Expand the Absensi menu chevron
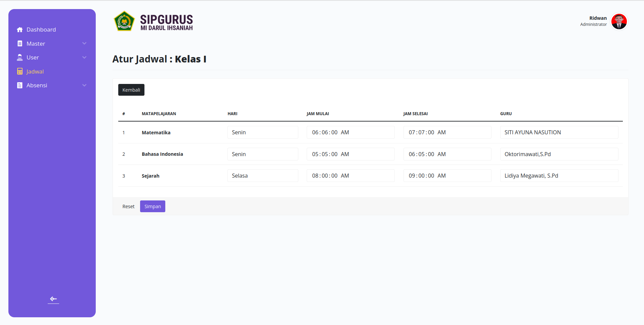The height and width of the screenshot is (325, 644). [x=84, y=85]
